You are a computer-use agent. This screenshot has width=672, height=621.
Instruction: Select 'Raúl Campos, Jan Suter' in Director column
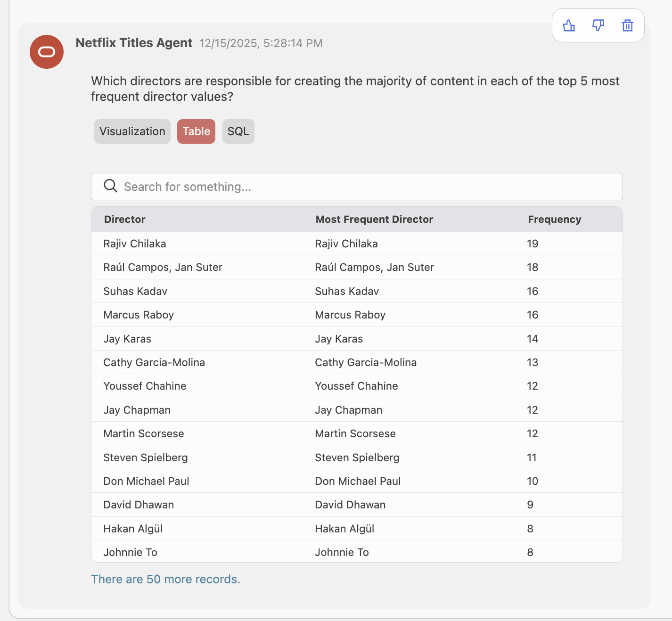163,267
